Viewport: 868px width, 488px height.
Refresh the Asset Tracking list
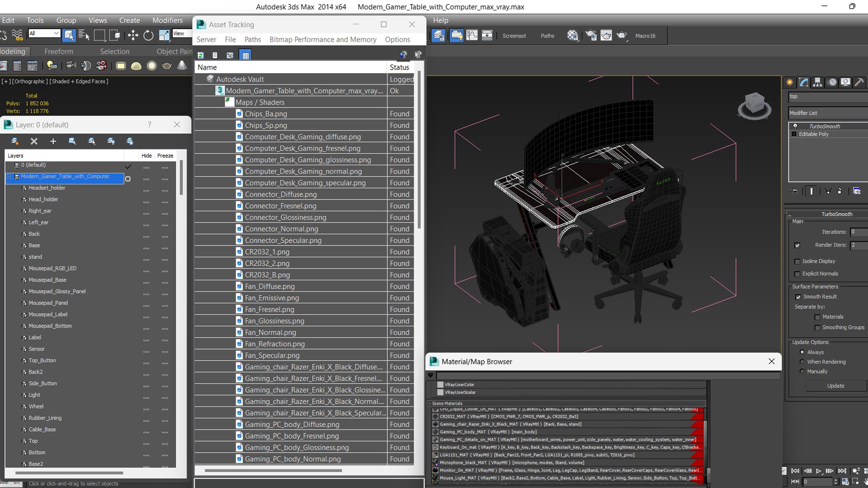coord(201,55)
